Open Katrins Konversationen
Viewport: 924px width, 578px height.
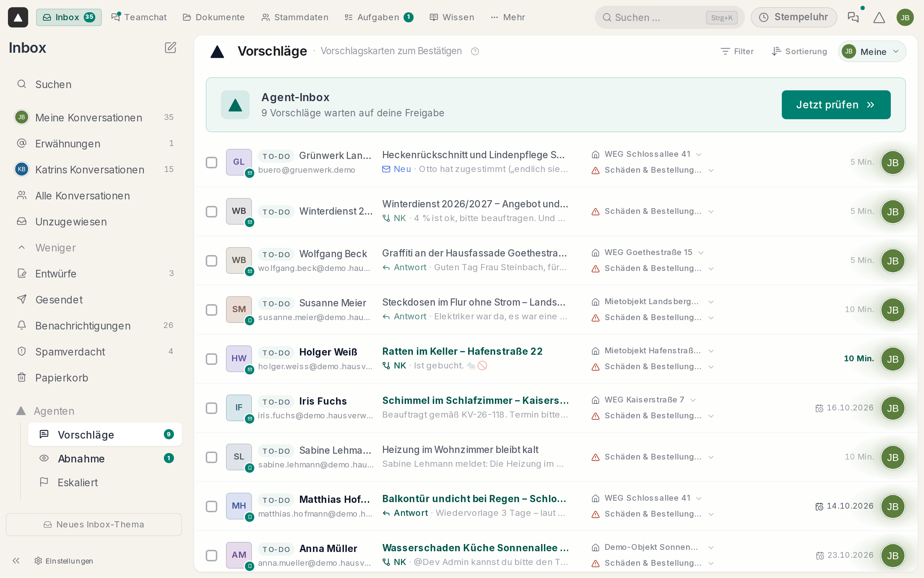(95, 169)
